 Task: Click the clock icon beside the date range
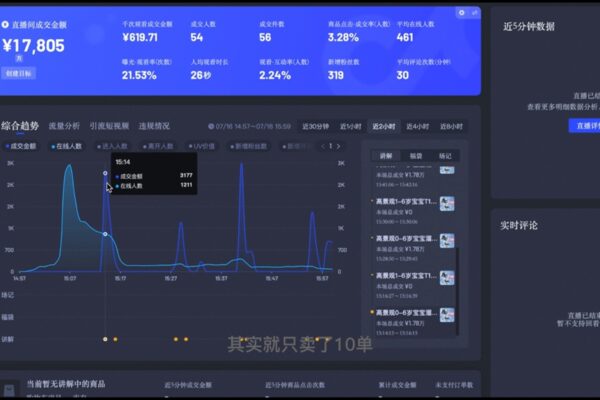211,126
